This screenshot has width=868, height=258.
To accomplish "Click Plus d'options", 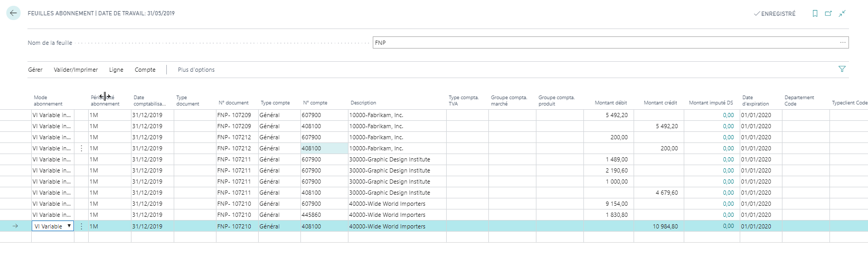I will pos(196,70).
